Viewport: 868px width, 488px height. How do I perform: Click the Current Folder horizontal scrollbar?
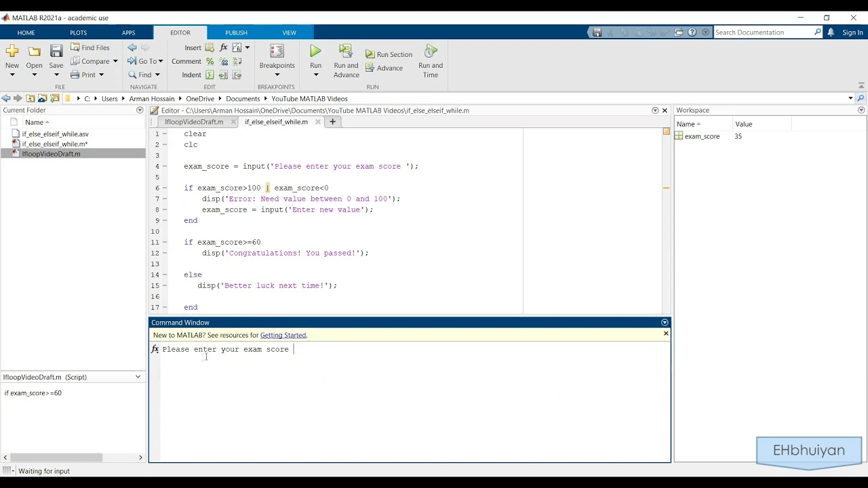[56, 457]
